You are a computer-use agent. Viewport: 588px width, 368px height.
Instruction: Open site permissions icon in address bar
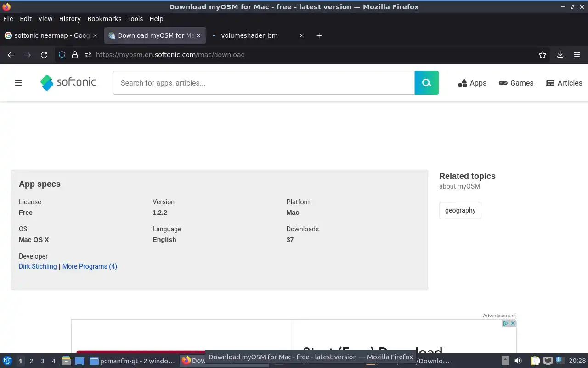(88, 55)
